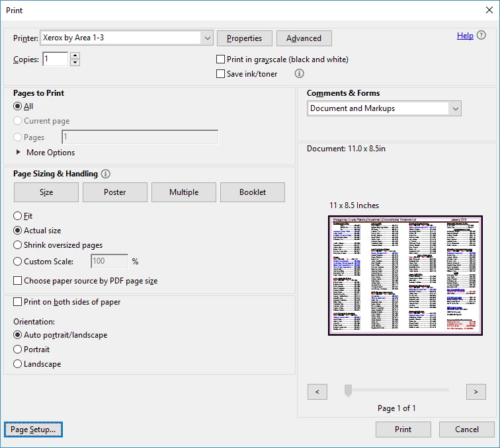Switch to Poster sizing mode

(x=115, y=192)
